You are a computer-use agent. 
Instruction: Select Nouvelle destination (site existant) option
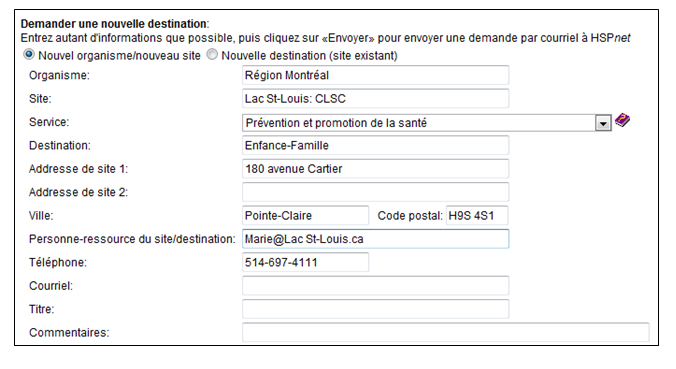click(212, 55)
